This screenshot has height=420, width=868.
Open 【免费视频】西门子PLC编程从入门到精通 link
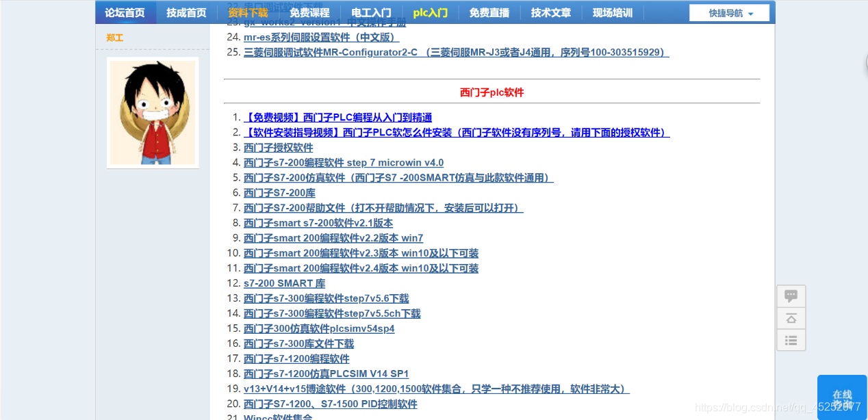tap(338, 118)
